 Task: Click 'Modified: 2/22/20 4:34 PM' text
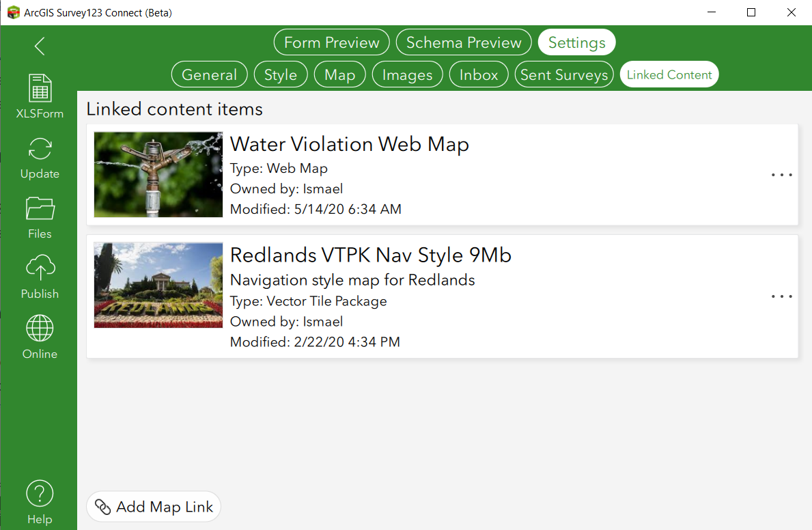point(315,342)
